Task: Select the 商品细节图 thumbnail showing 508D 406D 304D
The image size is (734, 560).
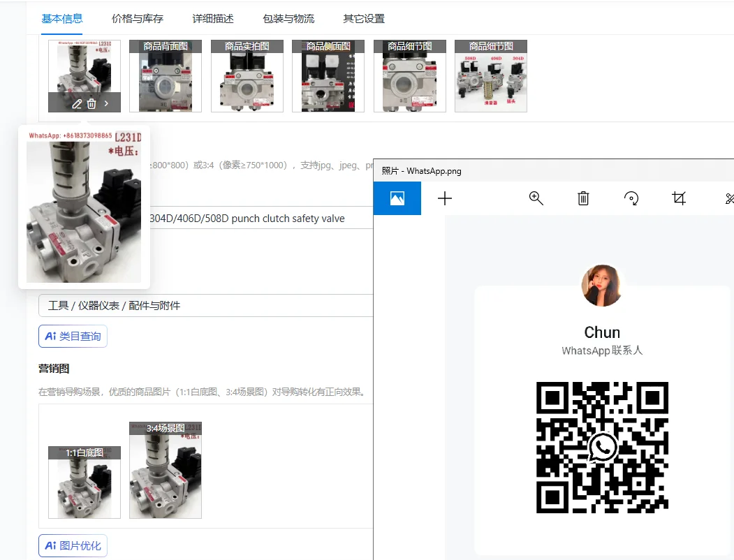Action: pos(491,76)
